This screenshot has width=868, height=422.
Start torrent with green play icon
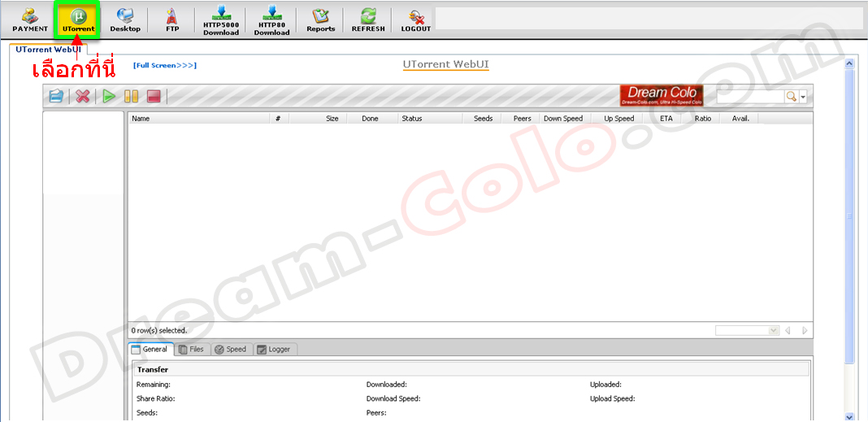109,97
